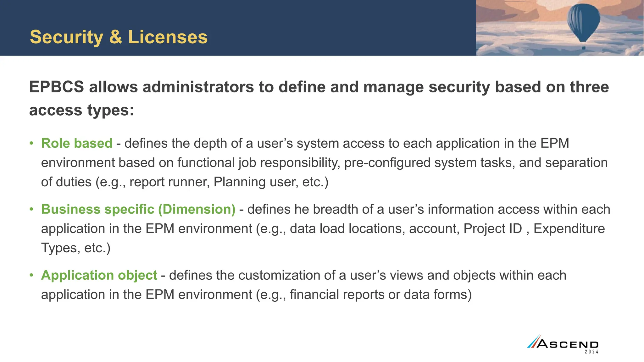The image size is (644, 362).
Task: Click the green 'Application object' label
Action: pyautogui.click(x=99, y=275)
